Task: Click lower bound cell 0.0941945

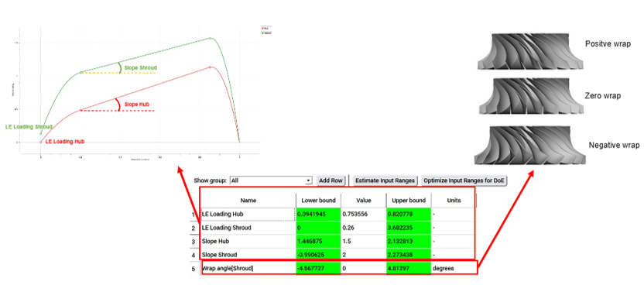Action: click(318, 215)
